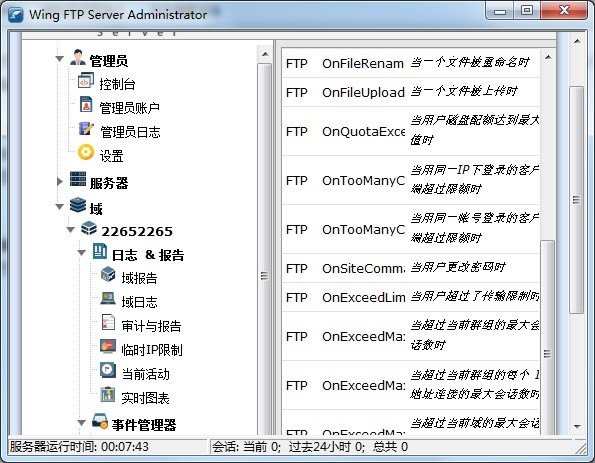Click description 当用户更改密码时
The height and width of the screenshot is (463, 595).
click(x=458, y=267)
